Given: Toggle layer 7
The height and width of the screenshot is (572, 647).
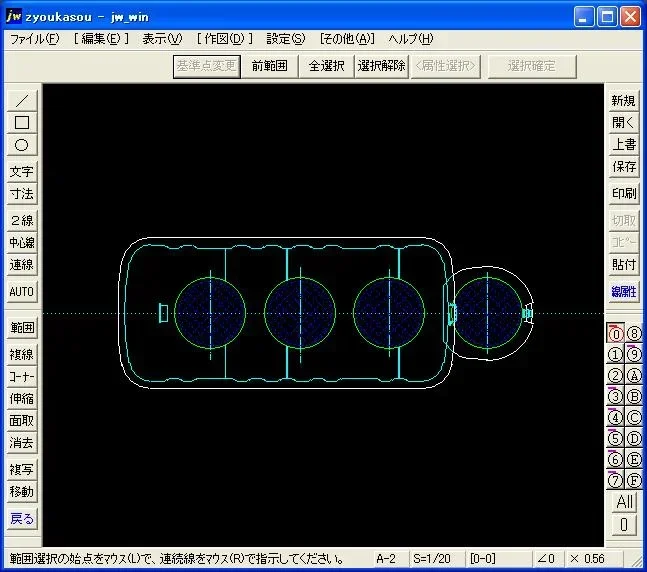Looking at the screenshot, I should pyautogui.click(x=615, y=480).
